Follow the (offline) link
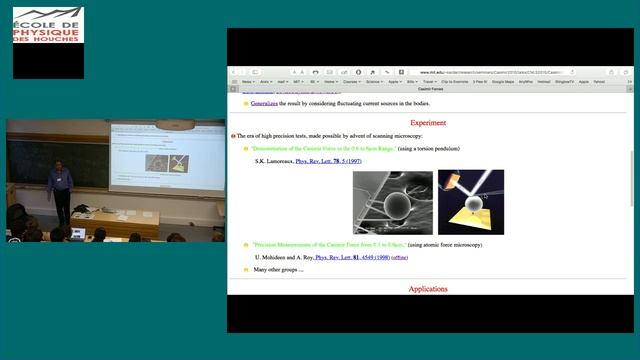This screenshot has width=640, height=360. tap(400, 258)
